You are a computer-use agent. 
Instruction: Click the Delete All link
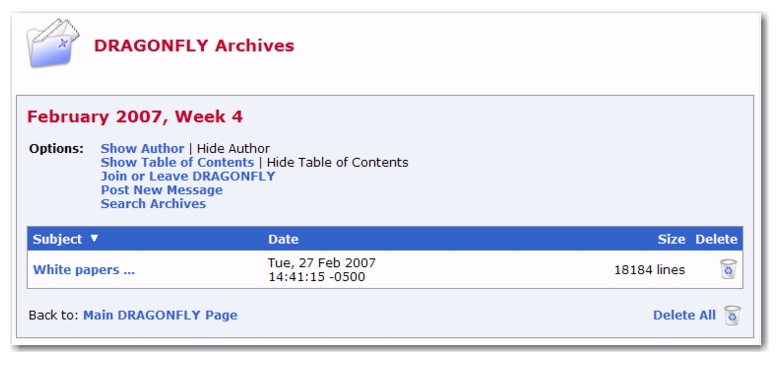pyautogui.click(x=684, y=315)
